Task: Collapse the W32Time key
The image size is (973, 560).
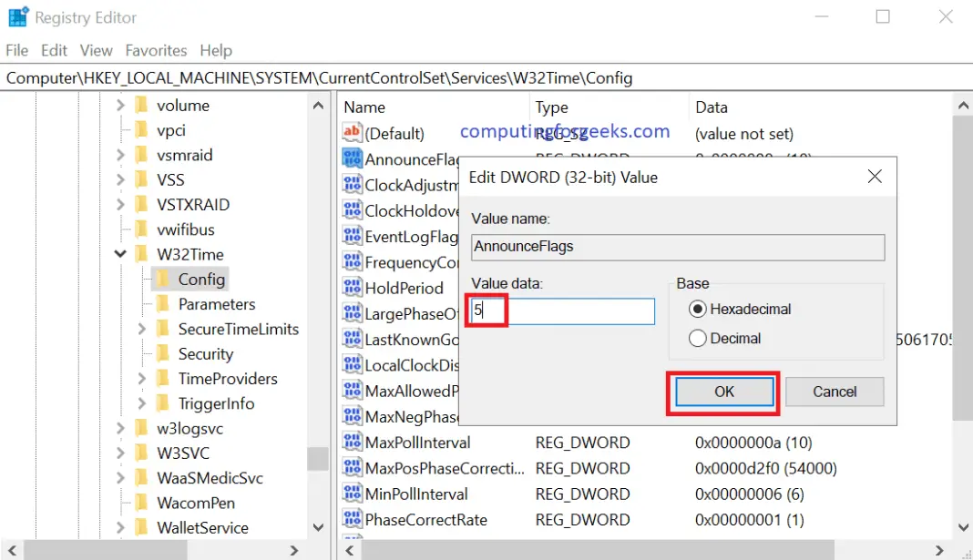Action: pyautogui.click(x=119, y=254)
